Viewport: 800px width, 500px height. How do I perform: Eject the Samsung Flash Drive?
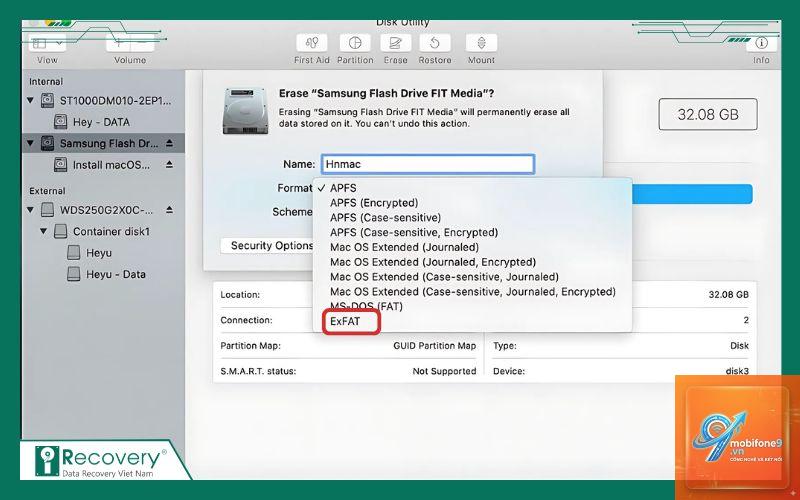(x=169, y=143)
